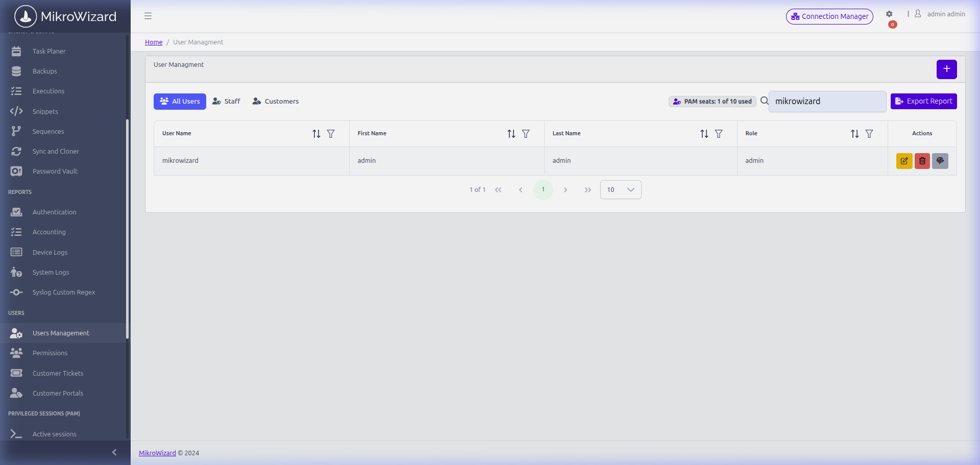Focus the search field containing mikrowizard
This screenshot has width=980, height=465.
point(827,102)
